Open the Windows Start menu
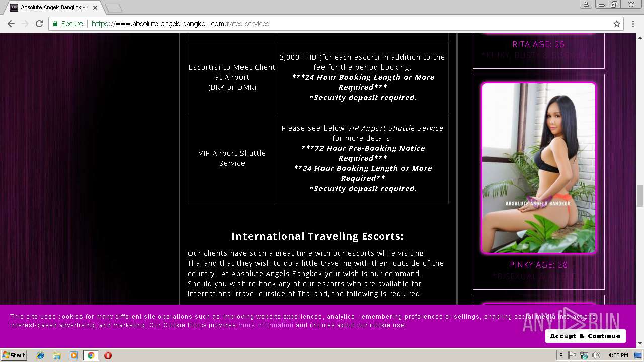 [14, 355]
